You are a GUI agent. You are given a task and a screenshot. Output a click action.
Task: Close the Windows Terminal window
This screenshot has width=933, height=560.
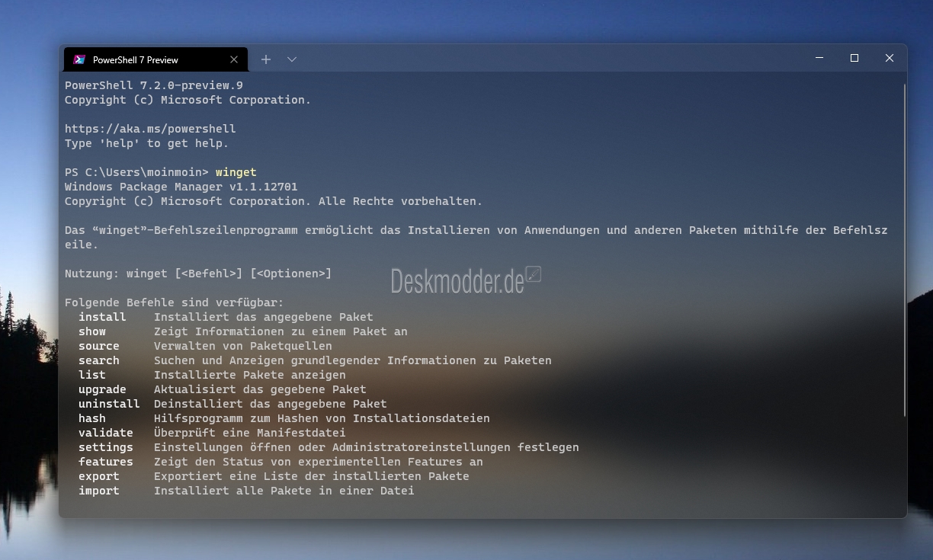click(x=890, y=58)
